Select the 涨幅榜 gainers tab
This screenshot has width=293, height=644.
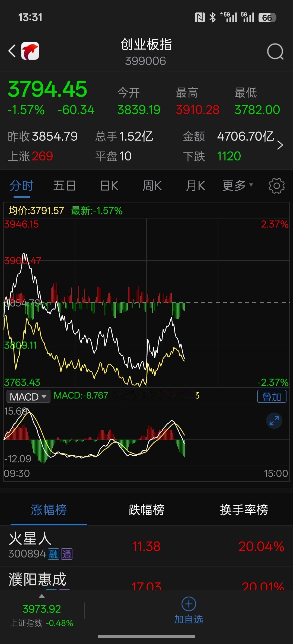tap(49, 510)
